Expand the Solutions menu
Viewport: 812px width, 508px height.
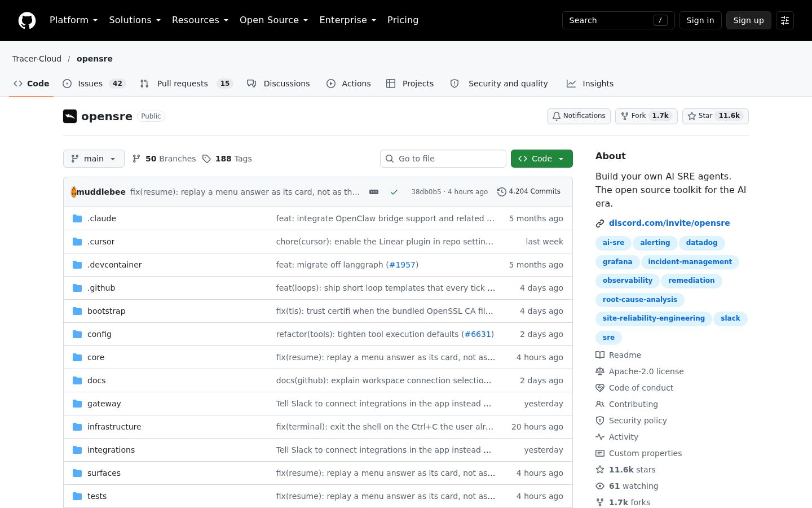point(135,20)
